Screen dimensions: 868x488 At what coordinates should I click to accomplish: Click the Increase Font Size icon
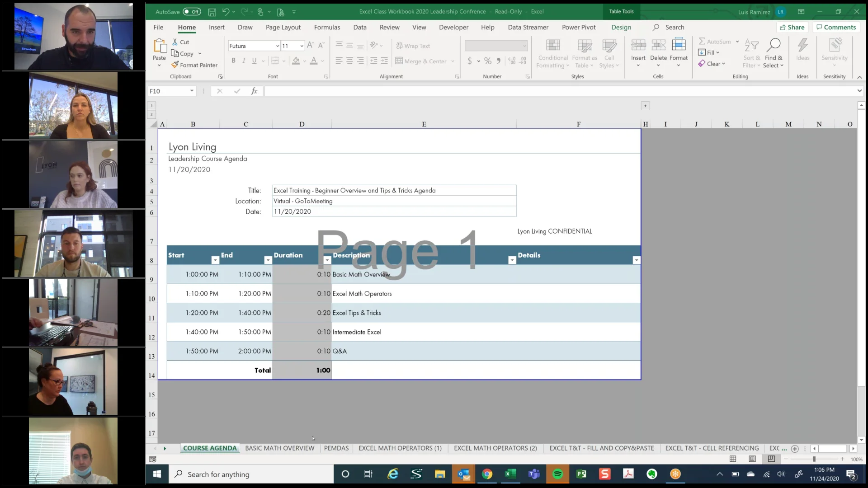coord(310,45)
